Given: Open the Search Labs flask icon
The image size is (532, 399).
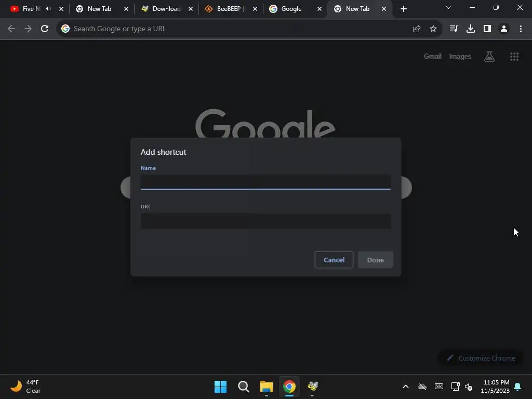Looking at the screenshot, I should point(489,56).
